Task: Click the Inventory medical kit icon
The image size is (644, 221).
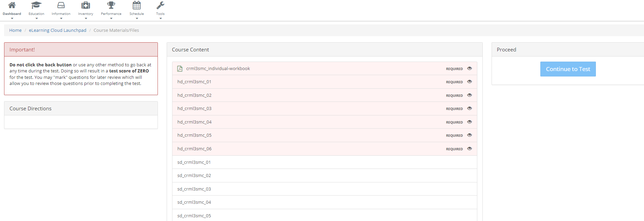Action: click(86, 5)
